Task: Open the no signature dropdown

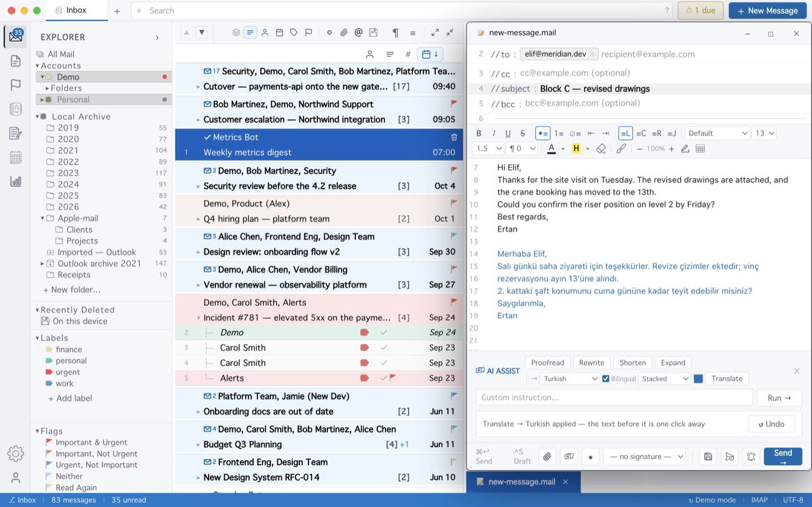Action: 645,456
